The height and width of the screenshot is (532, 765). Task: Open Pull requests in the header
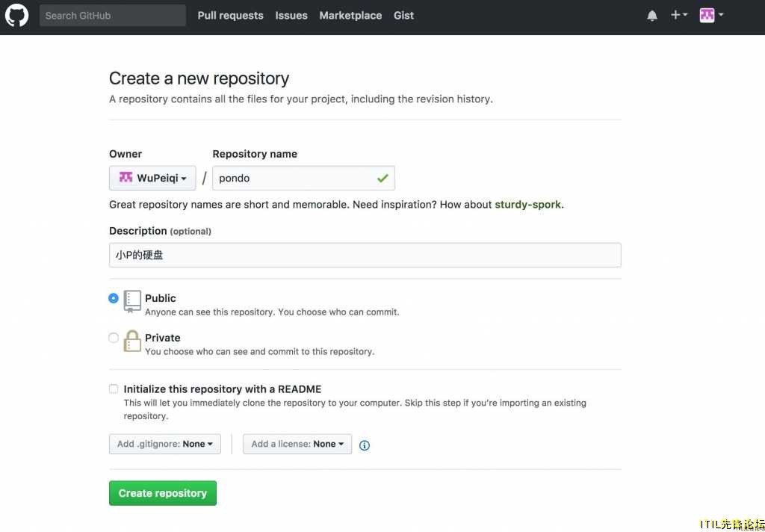(230, 16)
